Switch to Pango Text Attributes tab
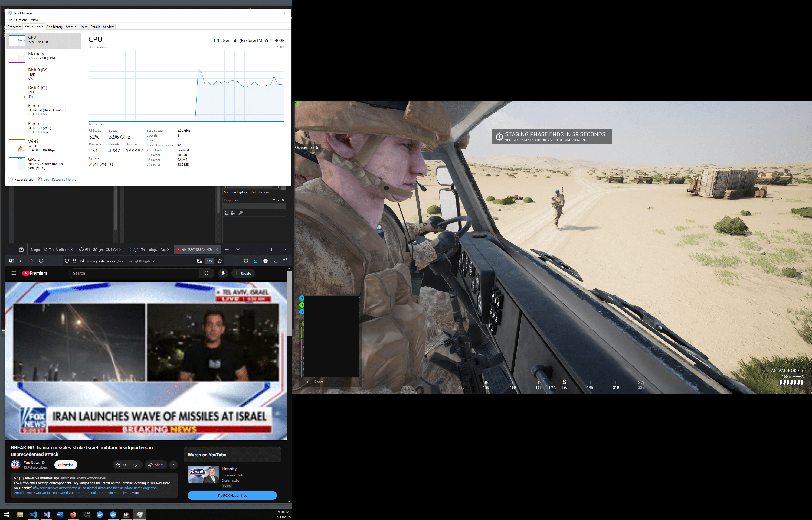Viewport: 812px width, 520px height. pos(50,249)
